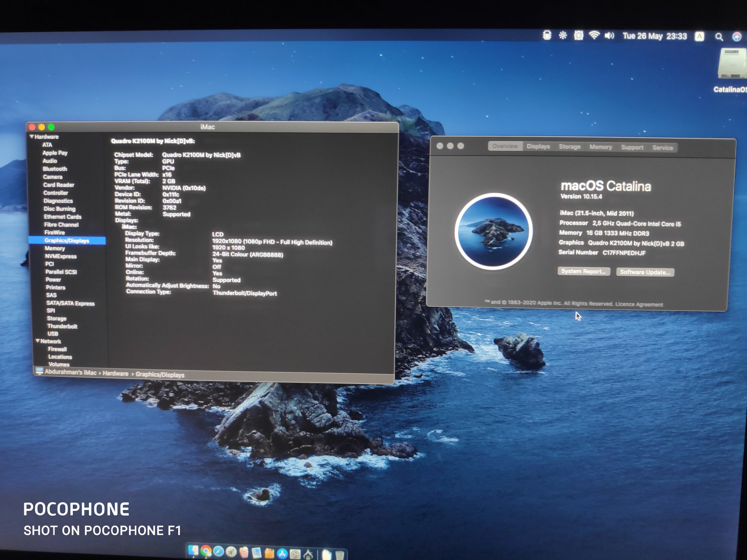Open the orange archive app in dock
747x560 pixels.
[269, 553]
